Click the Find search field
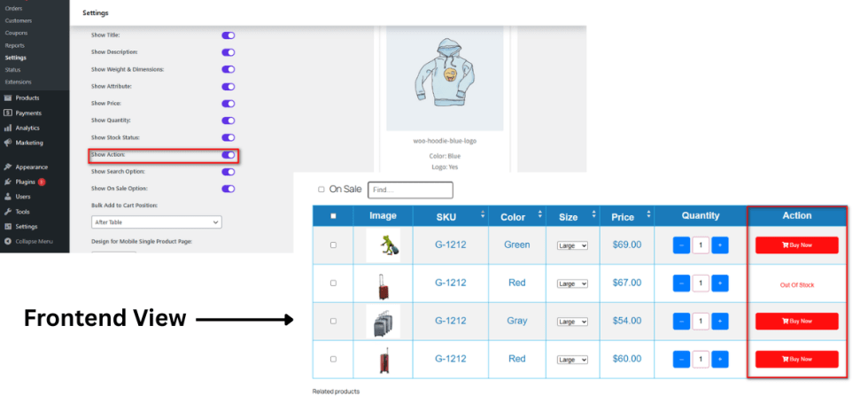 click(410, 190)
